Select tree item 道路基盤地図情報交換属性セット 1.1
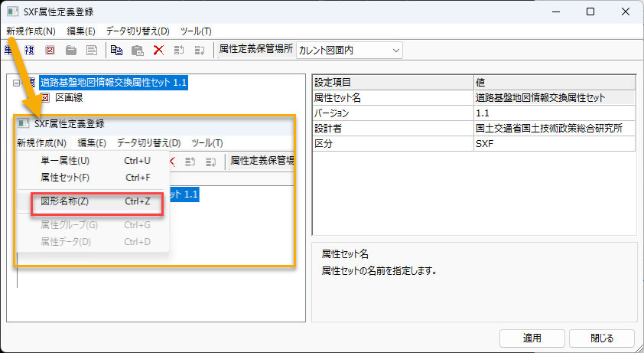This screenshot has height=353, width=644. [113, 82]
